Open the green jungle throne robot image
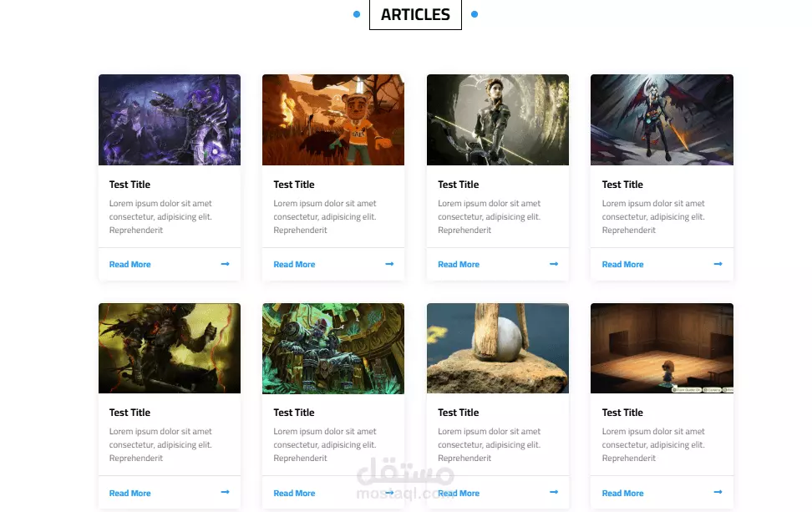The image size is (812, 512). click(x=333, y=348)
